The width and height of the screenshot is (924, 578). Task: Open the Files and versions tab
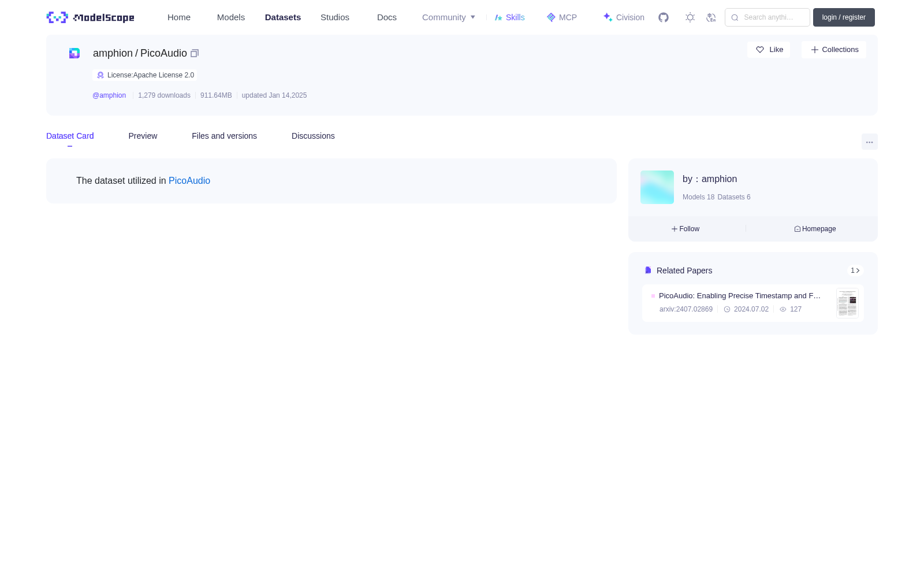[x=224, y=136]
